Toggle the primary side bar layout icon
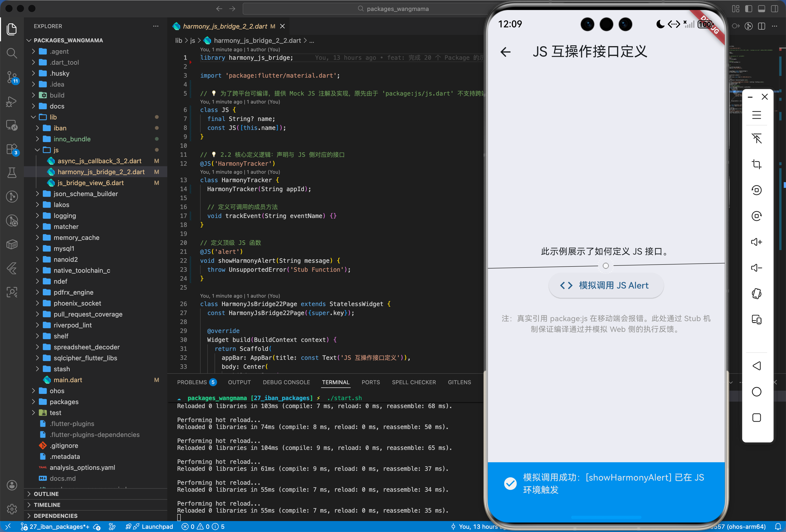The height and width of the screenshot is (532, 786). point(748,9)
